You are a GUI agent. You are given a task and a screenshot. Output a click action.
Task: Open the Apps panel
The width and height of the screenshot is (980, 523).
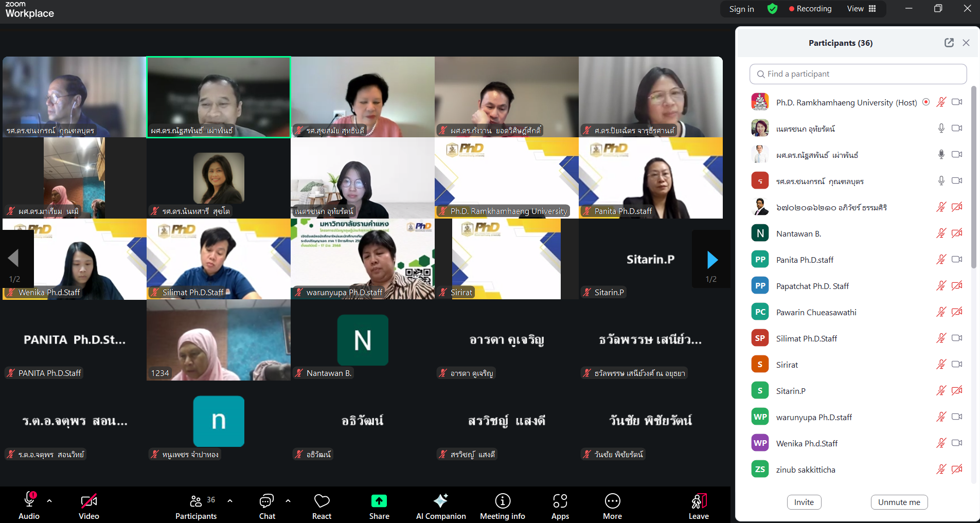[560, 501]
